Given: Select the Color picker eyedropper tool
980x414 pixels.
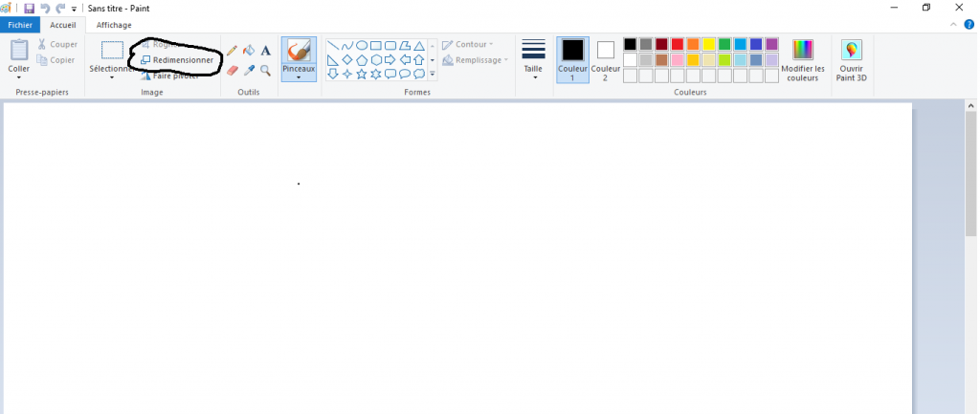Looking at the screenshot, I should pos(249,71).
